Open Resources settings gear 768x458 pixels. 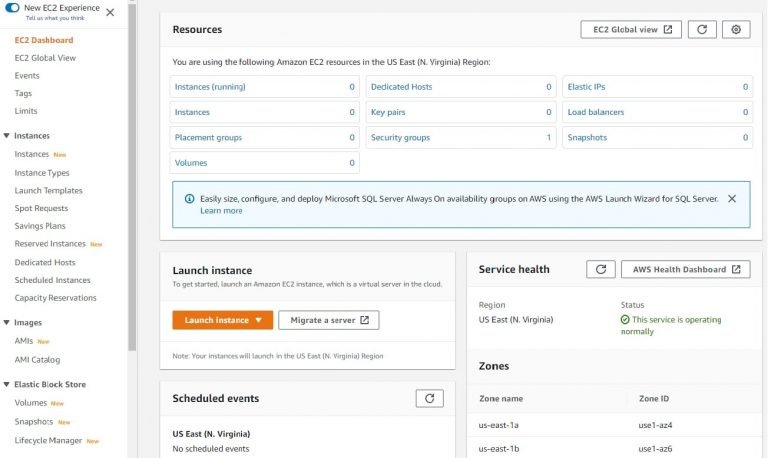736,29
